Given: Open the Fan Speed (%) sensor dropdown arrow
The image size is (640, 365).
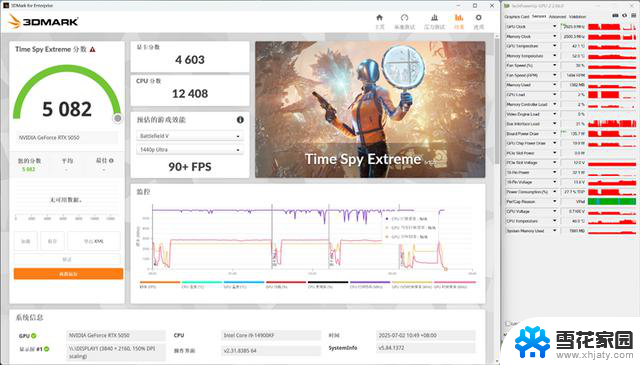Looking at the screenshot, I should pyautogui.click(x=554, y=65).
